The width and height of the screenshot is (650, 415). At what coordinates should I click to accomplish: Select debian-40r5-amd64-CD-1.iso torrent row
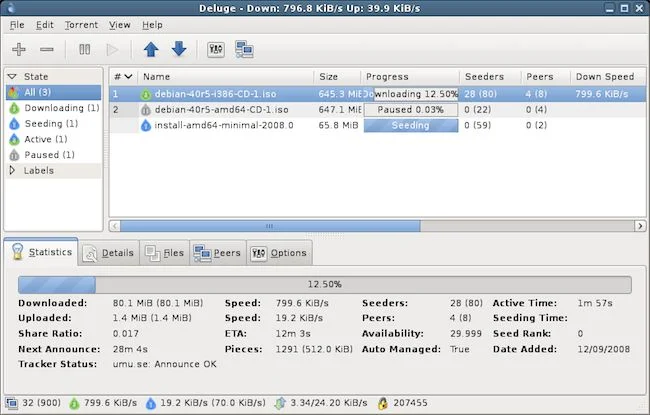click(x=377, y=109)
